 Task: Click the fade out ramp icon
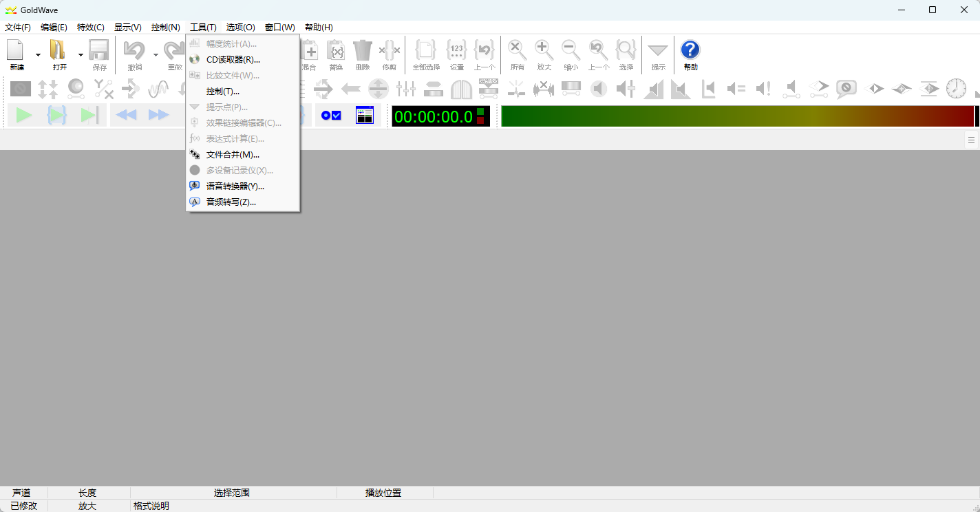point(681,88)
